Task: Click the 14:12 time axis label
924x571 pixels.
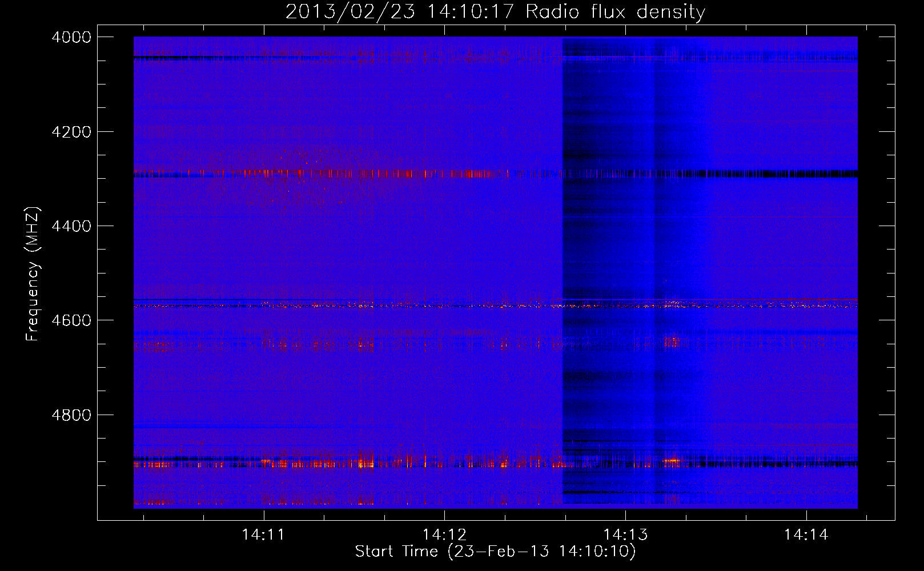Action: tap(444, 535)
